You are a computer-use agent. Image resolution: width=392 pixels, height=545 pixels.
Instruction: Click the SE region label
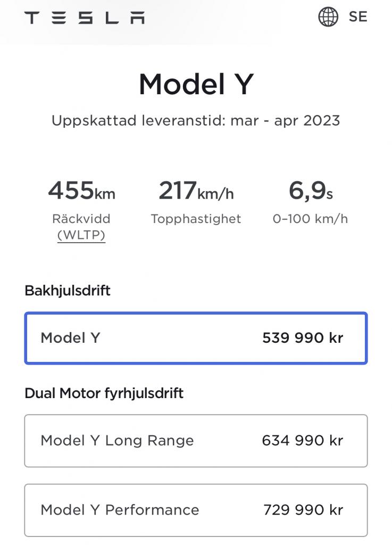(x=358, y=17)
